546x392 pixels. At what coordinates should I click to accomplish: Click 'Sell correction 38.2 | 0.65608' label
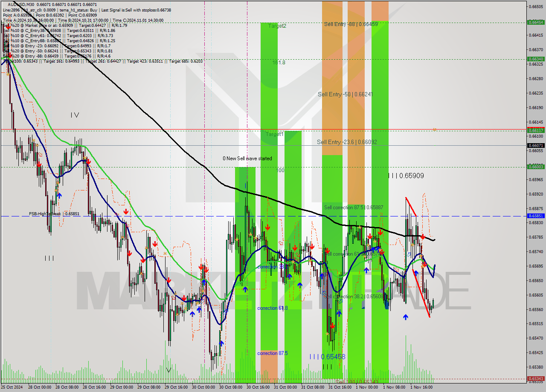354,297
